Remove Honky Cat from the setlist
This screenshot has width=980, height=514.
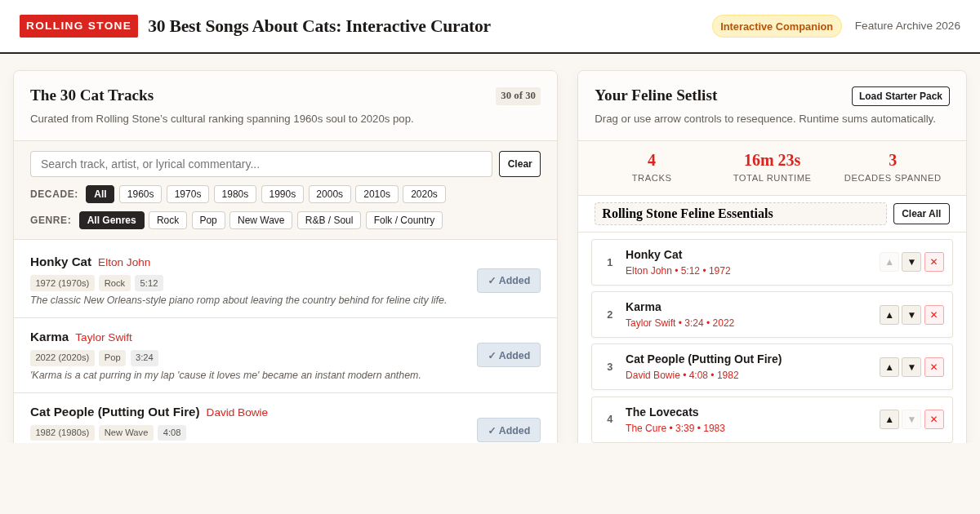tap(934, 262)
